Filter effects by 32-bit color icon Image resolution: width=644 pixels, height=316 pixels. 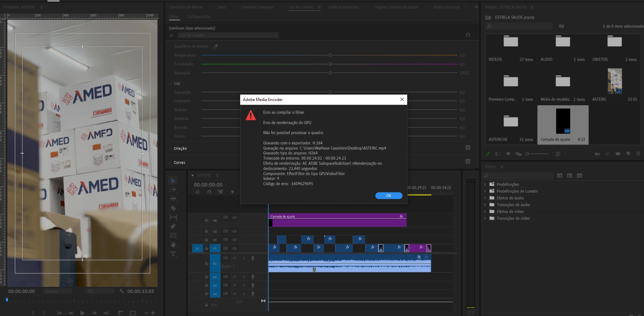(x=569, y=176)
